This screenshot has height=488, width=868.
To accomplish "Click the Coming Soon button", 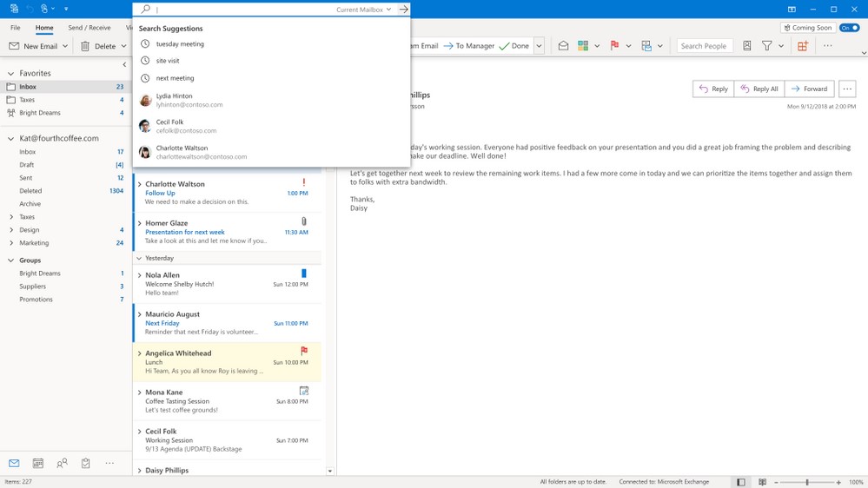I will pos(808,28).
